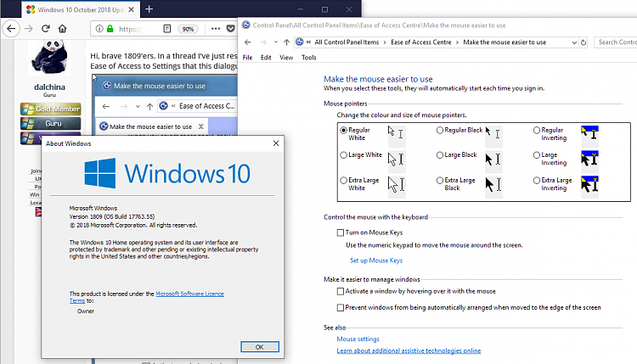Enable Turn on Mouse Keys checkbox
637x364 pixels.
point(341,232)
